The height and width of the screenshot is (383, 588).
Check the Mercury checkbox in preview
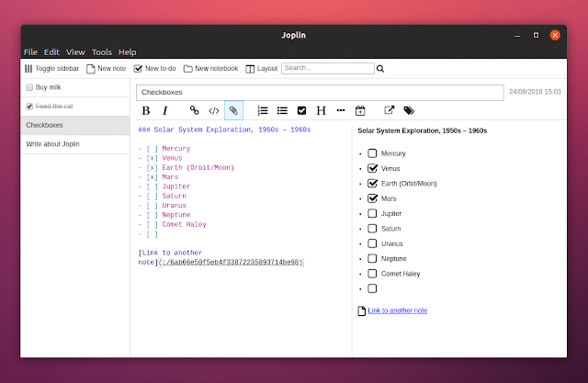372,153
